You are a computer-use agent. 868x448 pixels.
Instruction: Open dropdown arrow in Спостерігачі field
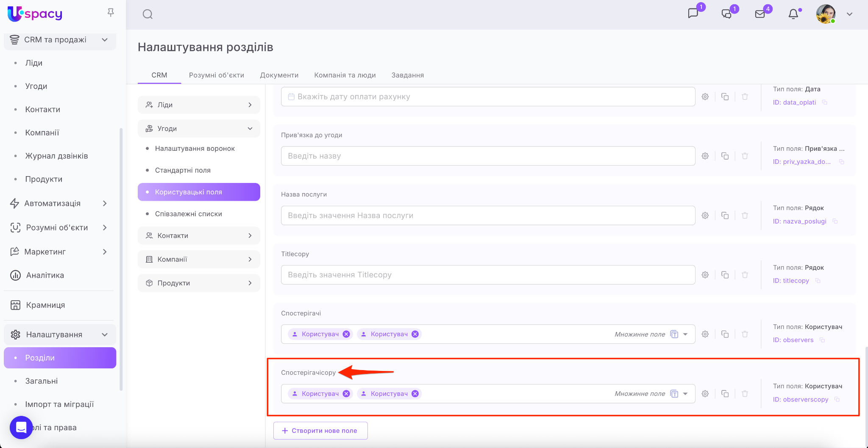(685, 334)
